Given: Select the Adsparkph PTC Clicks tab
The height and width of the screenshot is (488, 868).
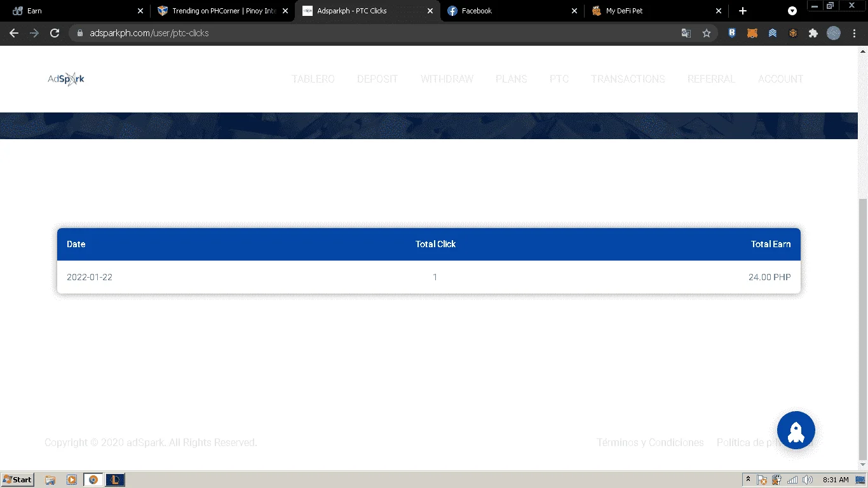Looking at the screenshot, I should point(368,11).
